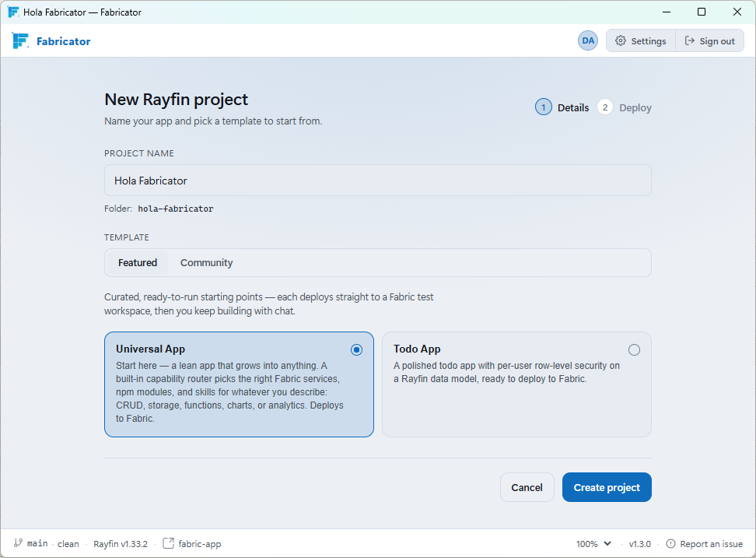Open the DA user avatar
Image resolution: width=756 pixels, height=558 pixels.
(x=588, y=41)
